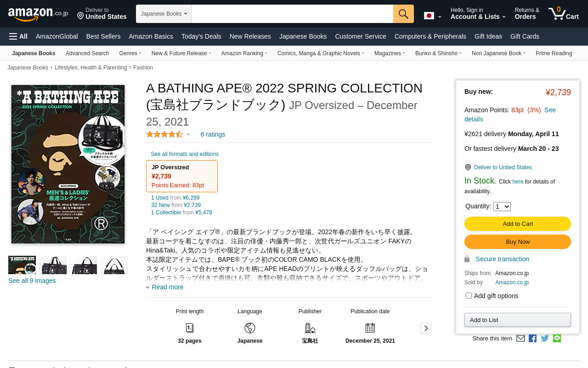Share this item on Twitter
Image resolution: width=588 pixels, height=368 pixels.
coord(545,339)
